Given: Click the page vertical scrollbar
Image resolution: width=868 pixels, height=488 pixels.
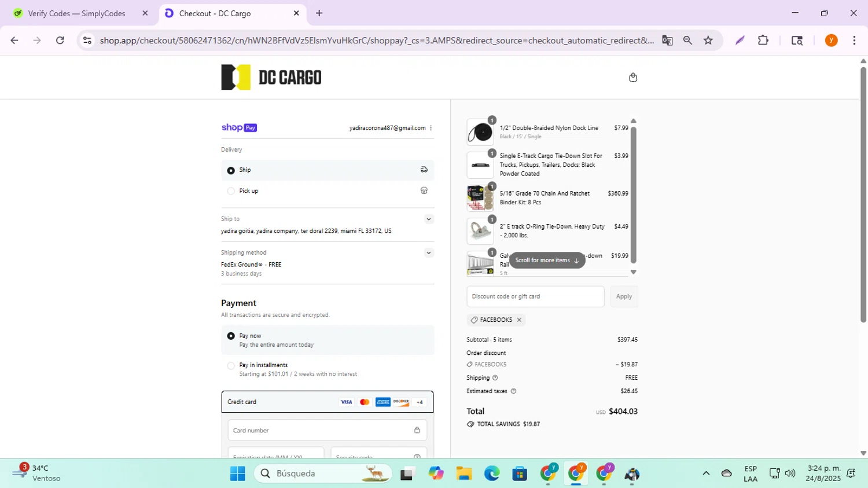Looking at the screenshot, I should (x=863, y=194).
